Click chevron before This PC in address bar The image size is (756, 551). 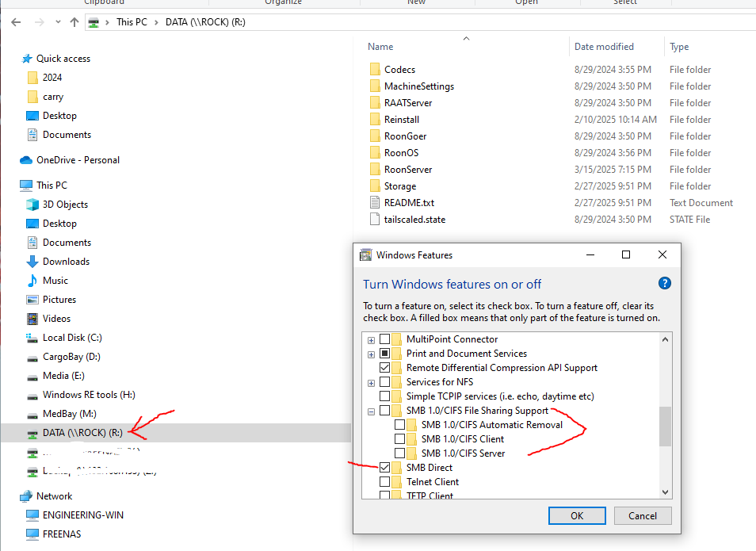[x=107, y=22]
